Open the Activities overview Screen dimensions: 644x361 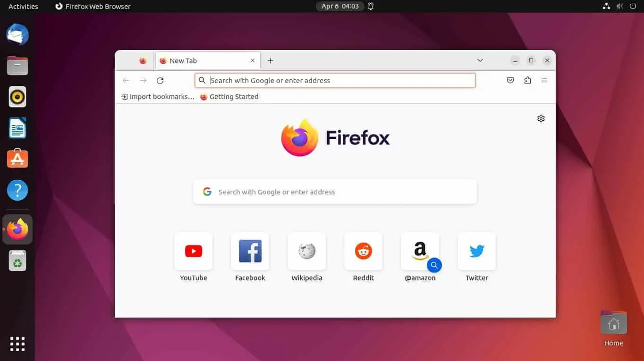(23, 6)
